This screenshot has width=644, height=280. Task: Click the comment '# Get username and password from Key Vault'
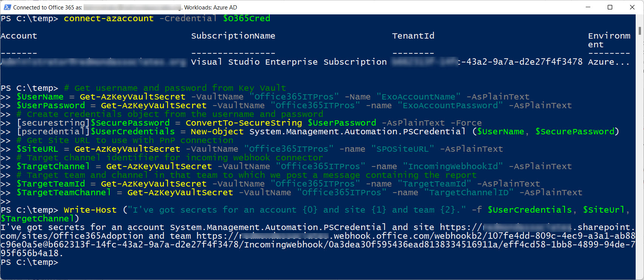click(x=175, y=88)
